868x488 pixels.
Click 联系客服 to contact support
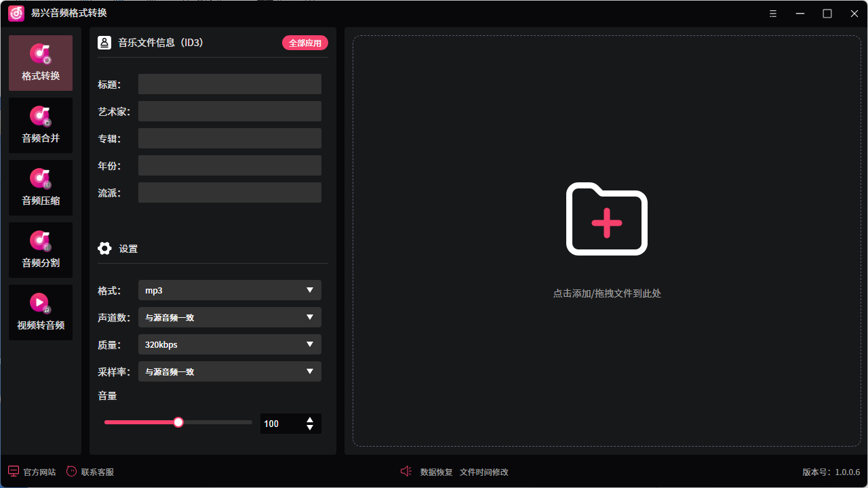click(x=91, y=471)
